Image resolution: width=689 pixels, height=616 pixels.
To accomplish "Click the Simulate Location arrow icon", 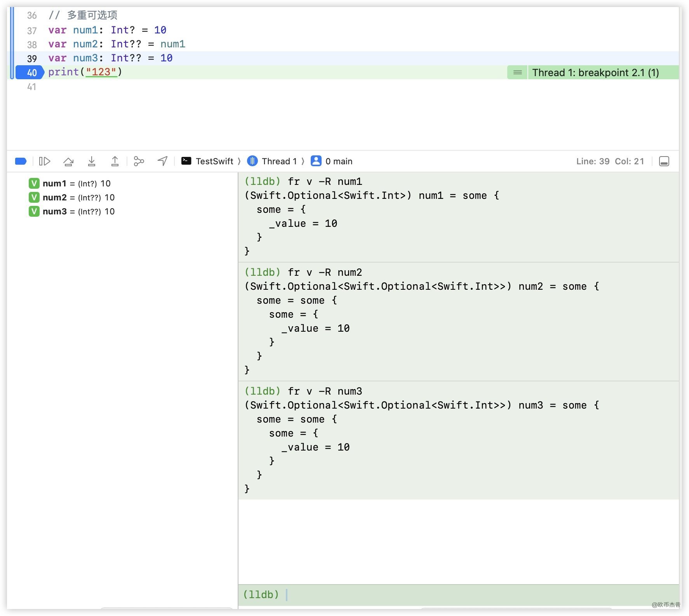I will coord(162,161).
